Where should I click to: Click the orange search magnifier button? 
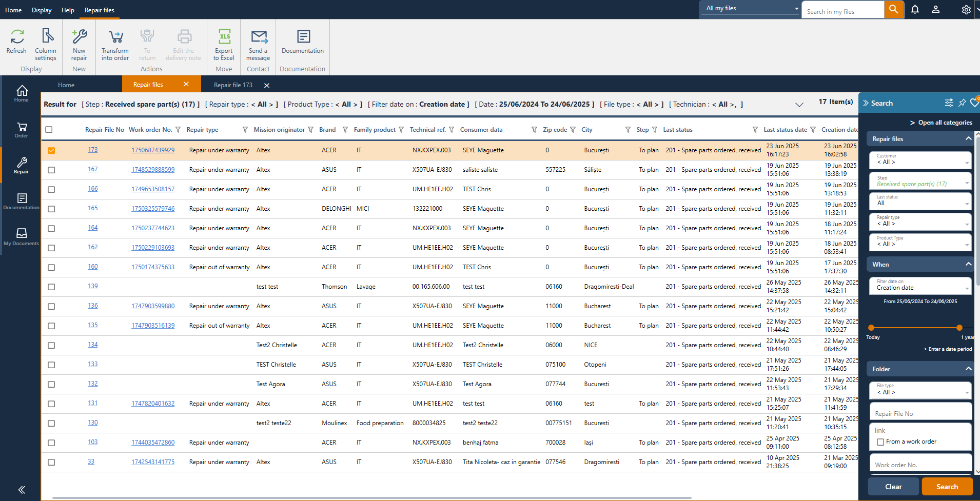(x=894, y=9)
